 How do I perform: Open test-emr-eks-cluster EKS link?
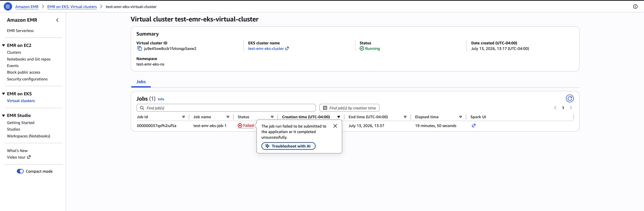click(x=266, y=49)
